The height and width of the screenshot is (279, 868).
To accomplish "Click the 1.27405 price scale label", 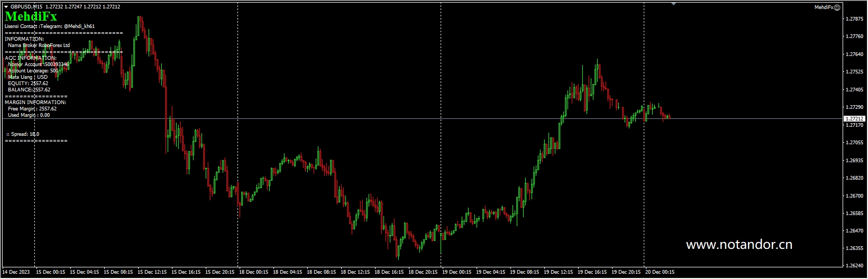I will tap(855, 90).
